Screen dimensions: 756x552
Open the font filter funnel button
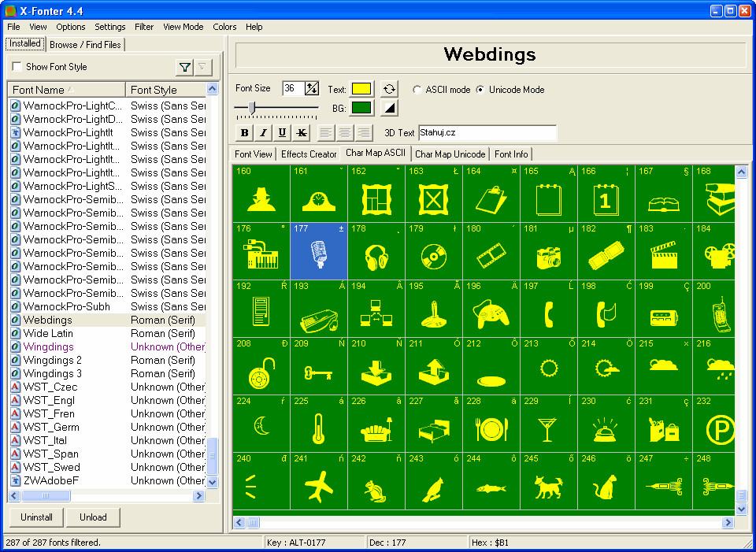[x=184, y=67]
